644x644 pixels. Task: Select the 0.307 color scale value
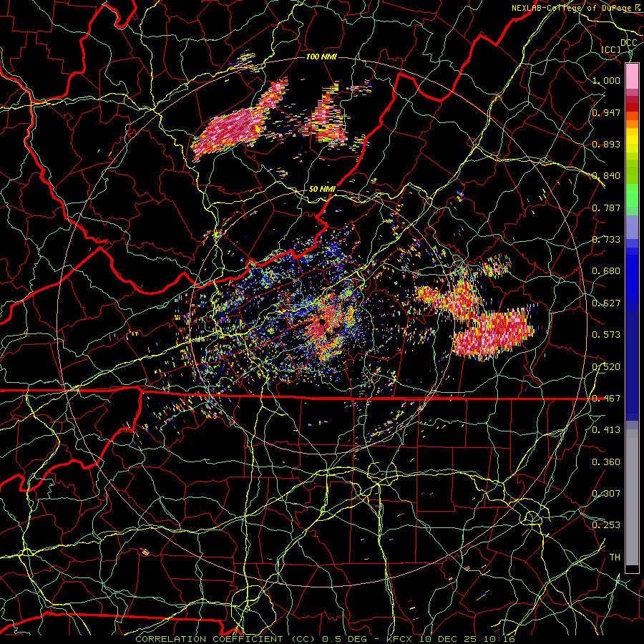(x=606, y=494)
